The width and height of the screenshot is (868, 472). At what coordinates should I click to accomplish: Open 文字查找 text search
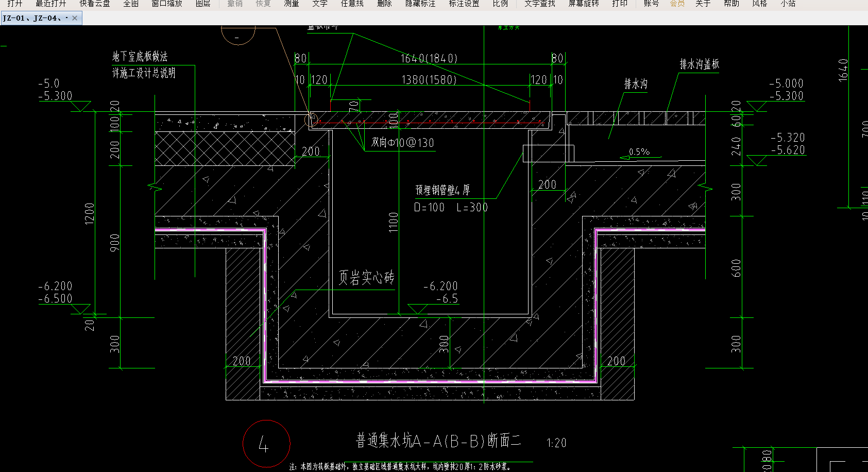coord(540,3)
